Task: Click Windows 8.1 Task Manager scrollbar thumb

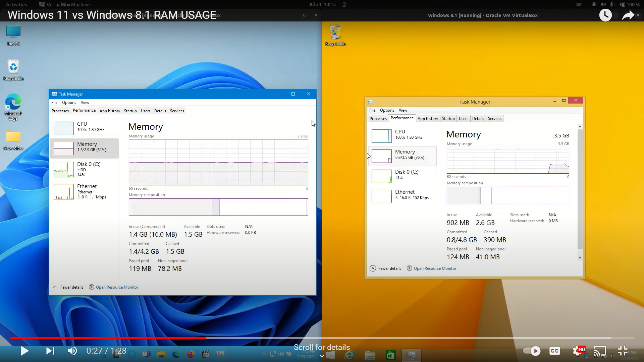Action: 580,189
